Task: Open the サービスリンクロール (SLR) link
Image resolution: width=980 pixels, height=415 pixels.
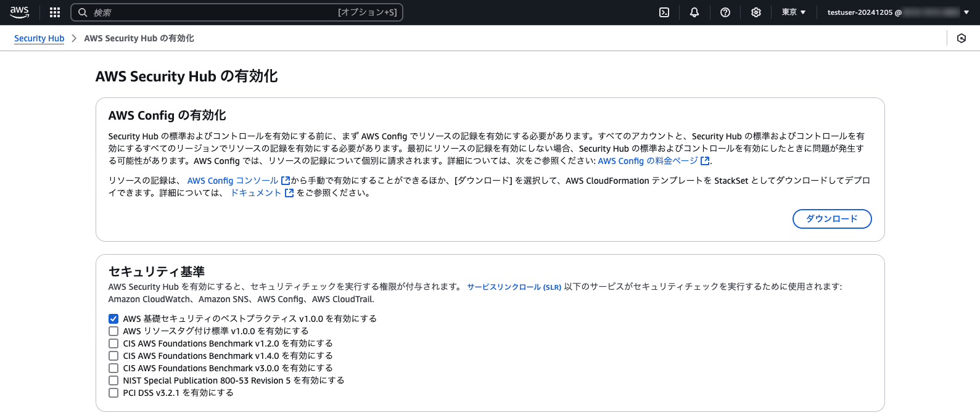Action: [x=514, y=287]
